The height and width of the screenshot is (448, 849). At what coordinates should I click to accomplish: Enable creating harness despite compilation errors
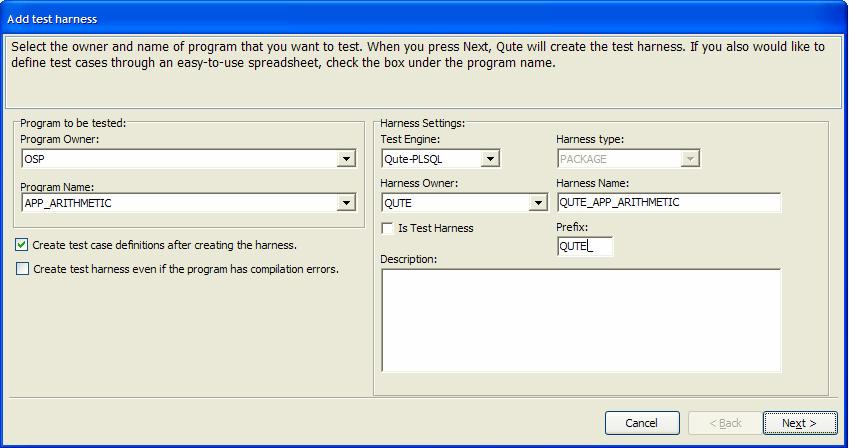(x=22, y=269)
